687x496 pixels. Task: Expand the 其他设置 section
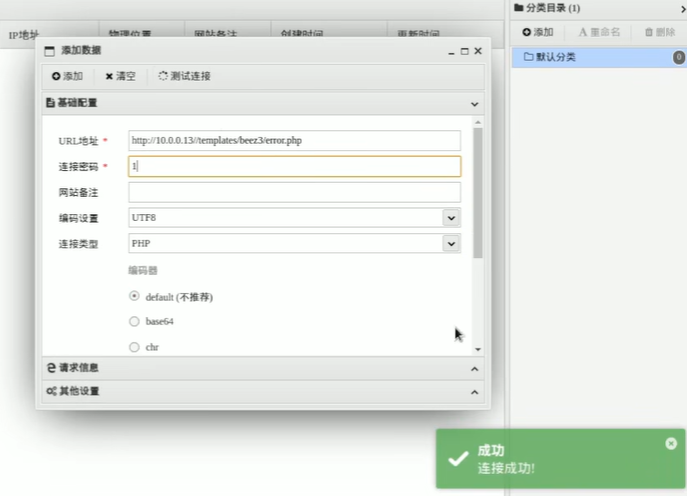point(260,391)
